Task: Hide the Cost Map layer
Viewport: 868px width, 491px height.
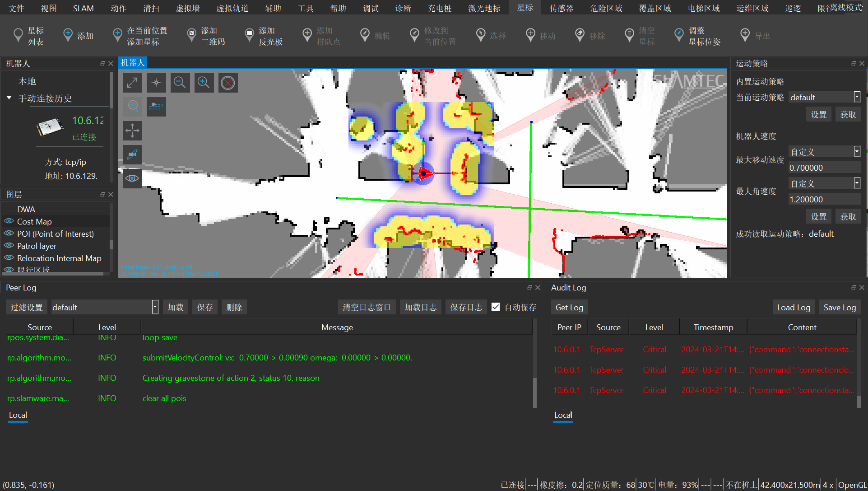Action: pos(9,221)
